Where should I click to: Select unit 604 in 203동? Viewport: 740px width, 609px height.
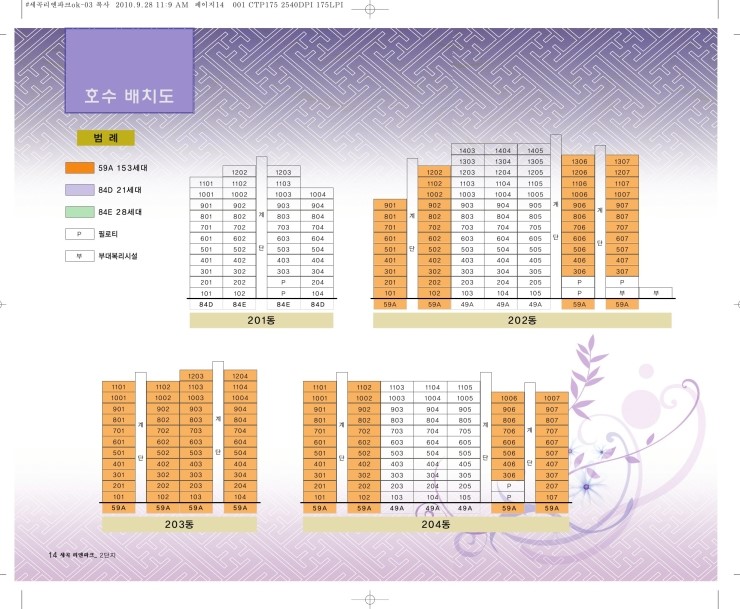pyautogui.click(x=240, y=442)
